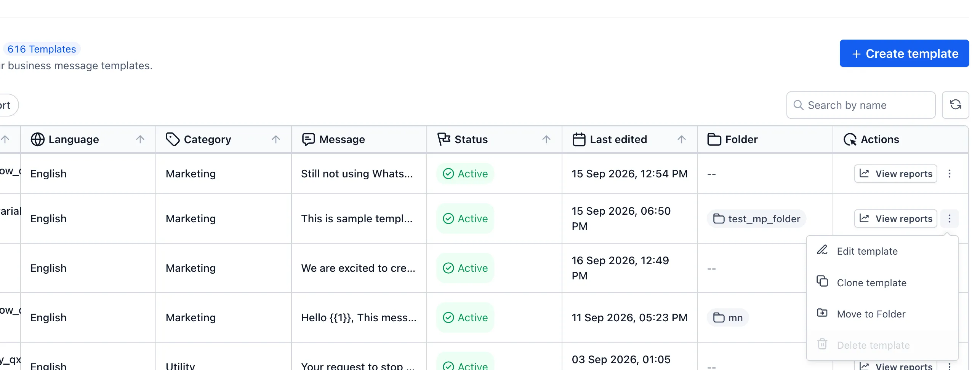Sort by Last edited using the arrow
This screenshot has width=980, height=370.
(x=682, y=139)
